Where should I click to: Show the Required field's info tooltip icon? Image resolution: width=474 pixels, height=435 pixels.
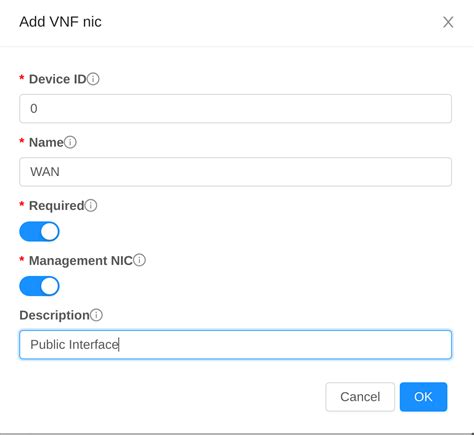pyautogui.click(x=91, y=205)
